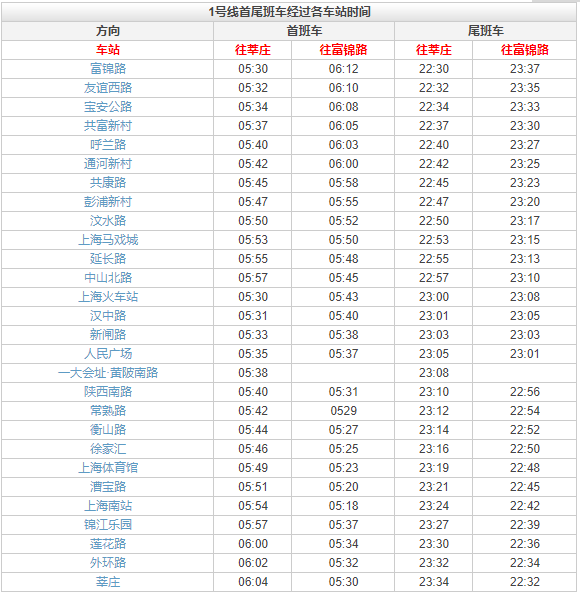Open the 上海火车站 station link
The image size is (581, 599).
coord(108,297)
